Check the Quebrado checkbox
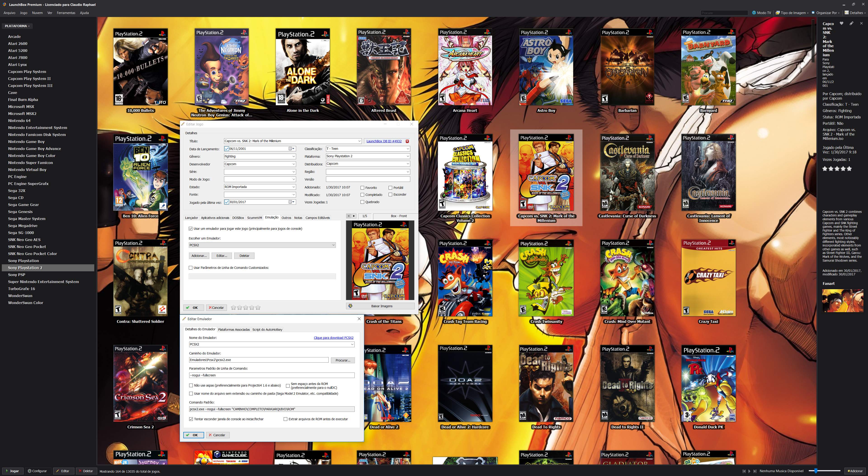The height and width of the screenshot is (476, 868). 362,202
